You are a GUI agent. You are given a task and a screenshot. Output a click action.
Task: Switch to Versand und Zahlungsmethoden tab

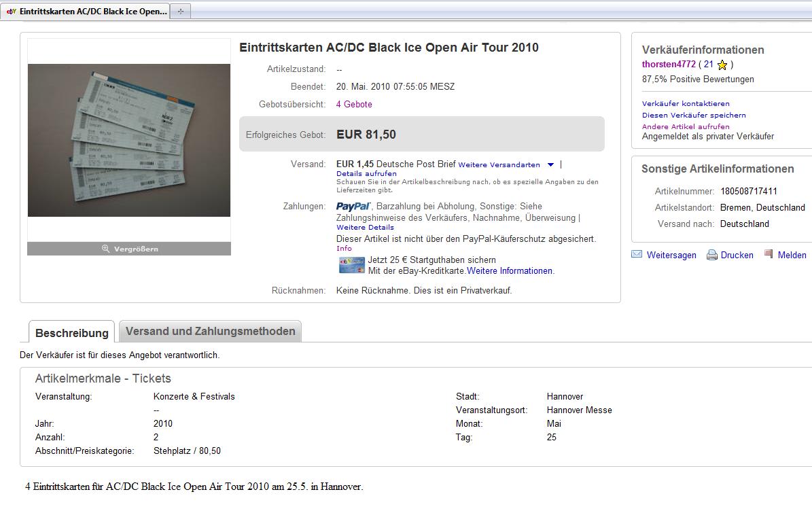pyautogui.click(x=210, y=332)
